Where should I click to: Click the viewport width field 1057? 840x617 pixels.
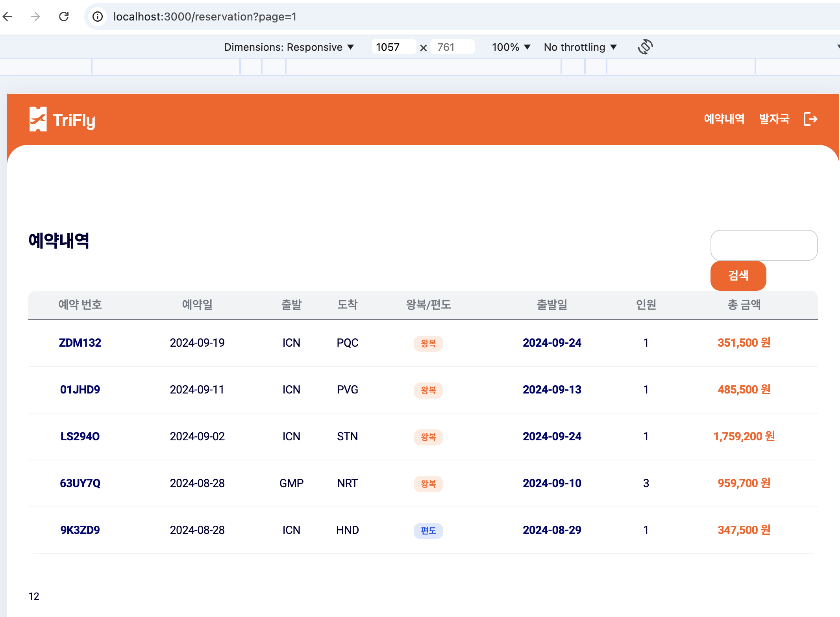(x=393, y=47)
